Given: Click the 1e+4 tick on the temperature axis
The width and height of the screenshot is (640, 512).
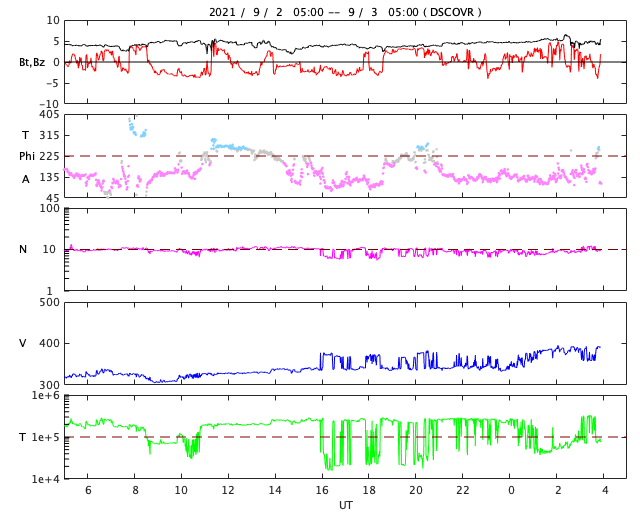Looking at the screenshot, I should (44, 479).
